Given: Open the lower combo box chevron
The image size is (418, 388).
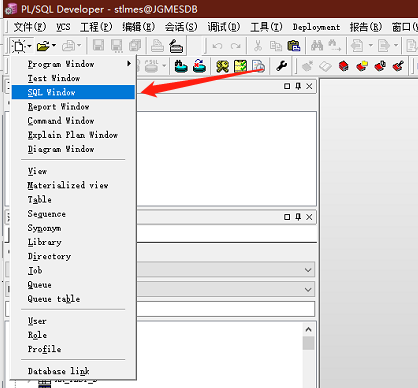Looking at the screenshot, I should [308, 290].
